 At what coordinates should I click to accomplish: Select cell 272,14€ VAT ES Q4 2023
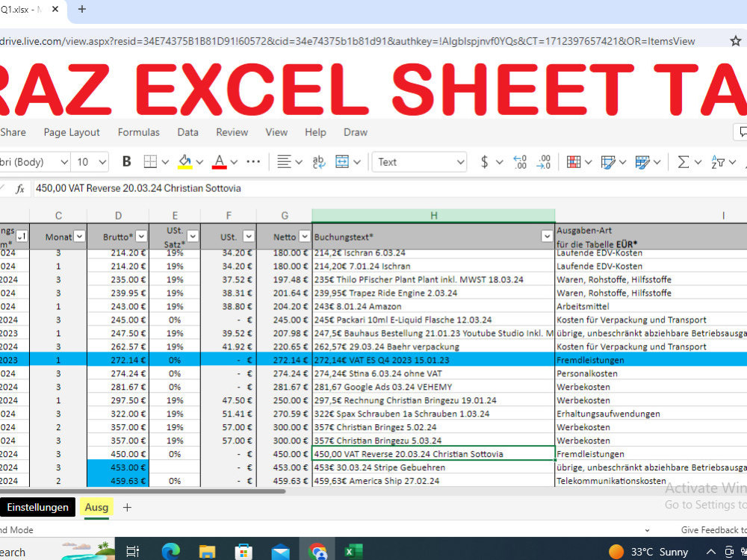433,360
